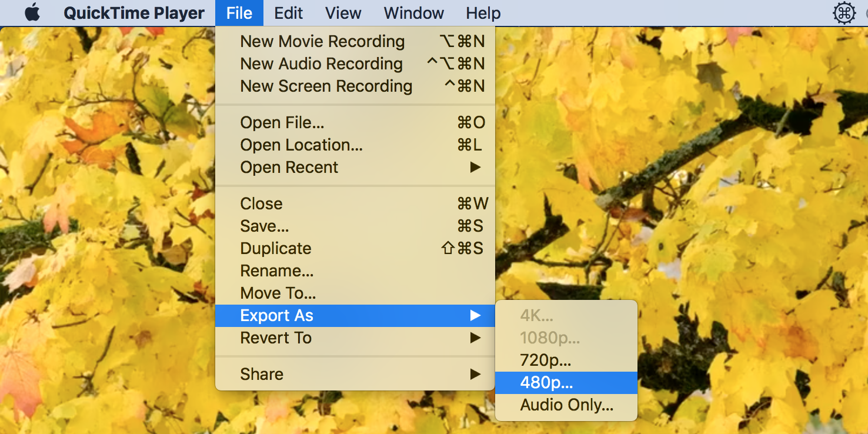The height and width of the screenshot is (434, 868).
Task: Expand the Open Recent submenu
Action: tap(289, 167)
